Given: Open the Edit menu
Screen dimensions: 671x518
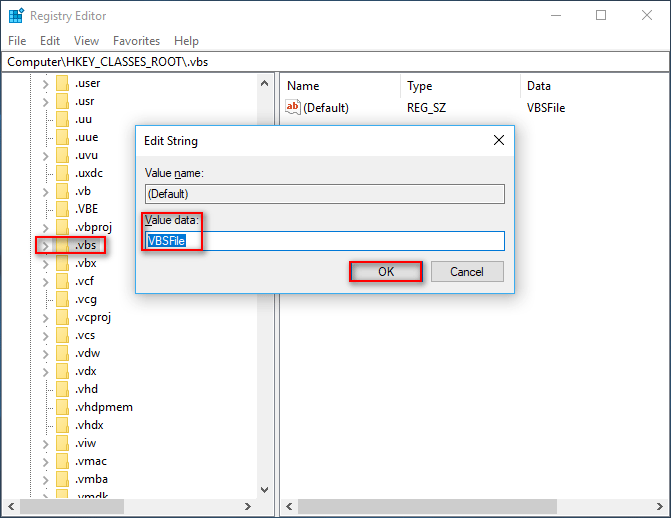Looking at the screenshot, I should coord(50,41).
